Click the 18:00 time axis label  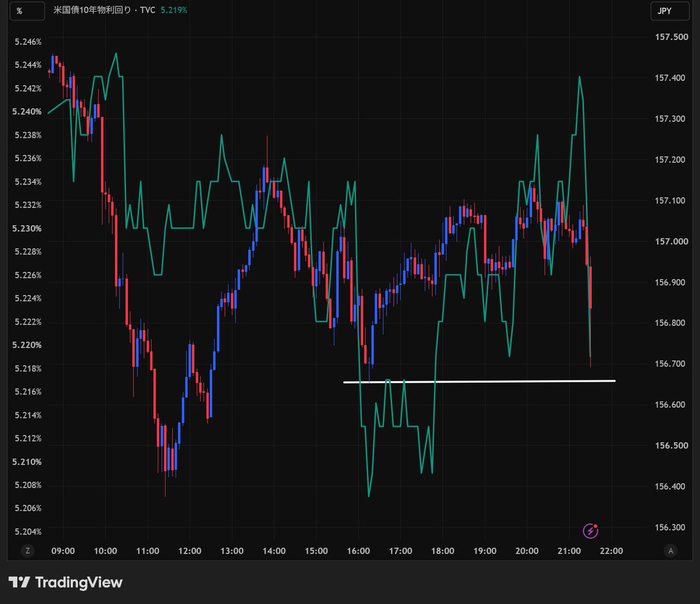pyautogui.click(x=443, y=551)
